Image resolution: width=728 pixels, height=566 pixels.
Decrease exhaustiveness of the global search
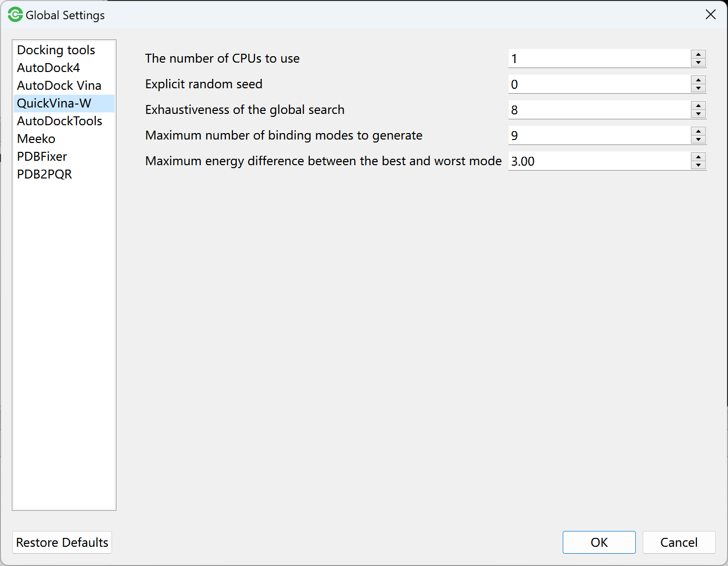click(x=698, y=114)
